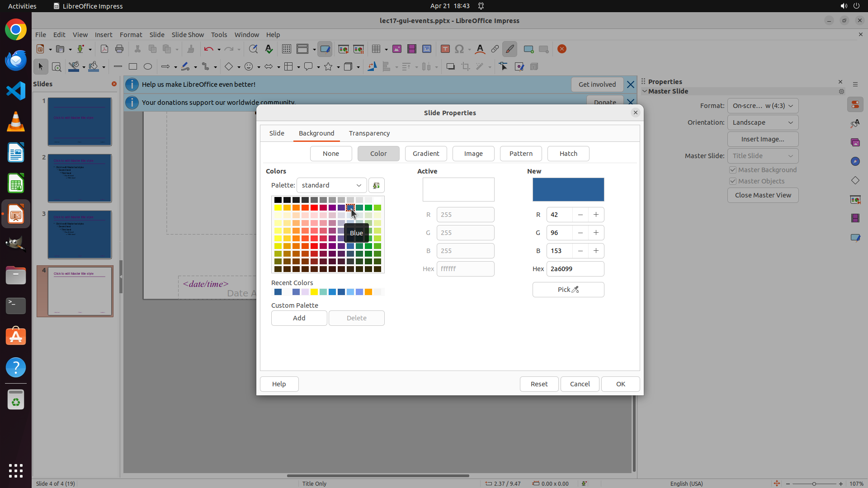Click the Insert Special Character icon
868x488 pixels.
pyautogui.click(x=459, y=49)
